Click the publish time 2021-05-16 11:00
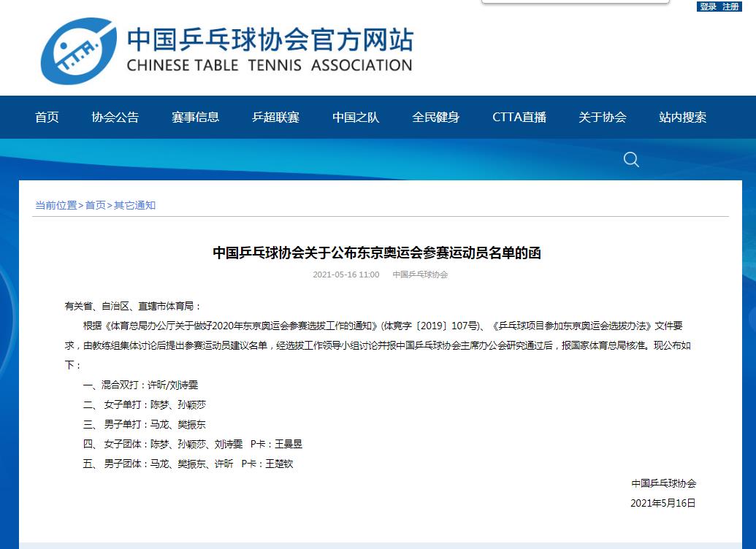This screenshot has width=756, height=549. coord(346,274)
